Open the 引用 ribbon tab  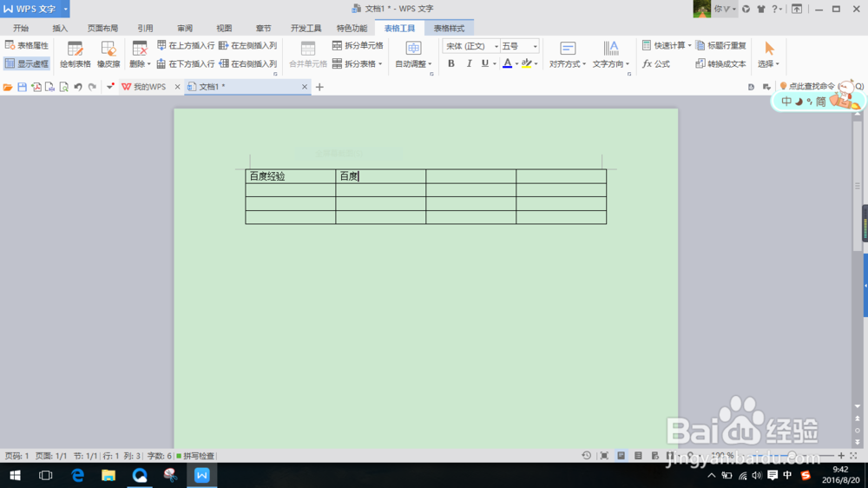[x=145, y=29]
